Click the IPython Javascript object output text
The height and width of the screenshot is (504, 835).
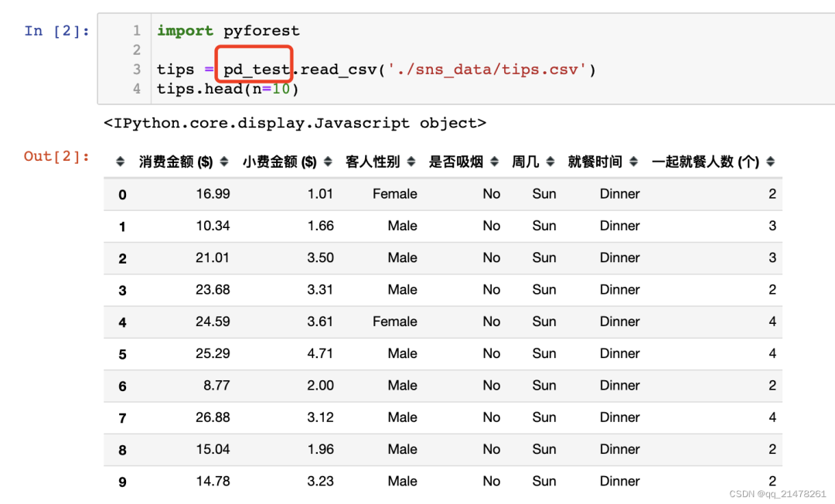(x=295, y=124)
